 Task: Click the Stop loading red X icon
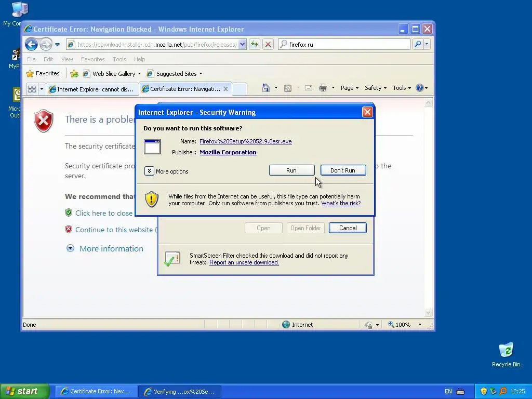(x=268, y=44)
